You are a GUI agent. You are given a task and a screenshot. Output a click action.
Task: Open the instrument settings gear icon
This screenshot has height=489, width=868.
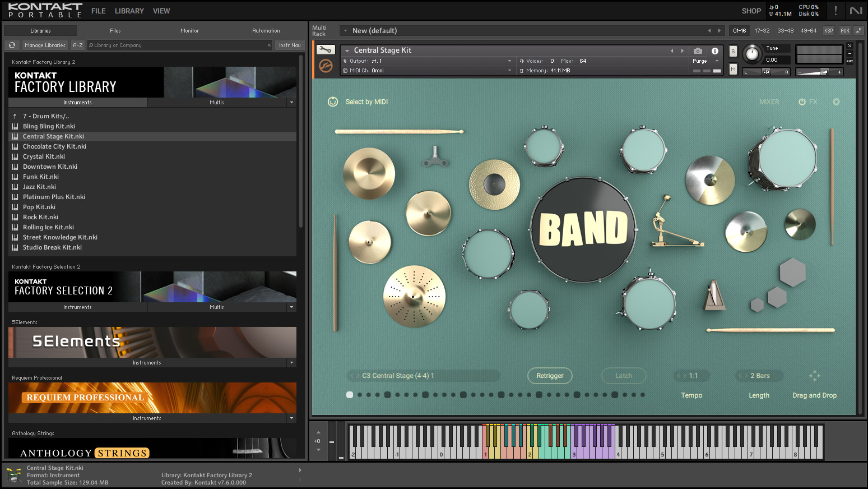836,102
